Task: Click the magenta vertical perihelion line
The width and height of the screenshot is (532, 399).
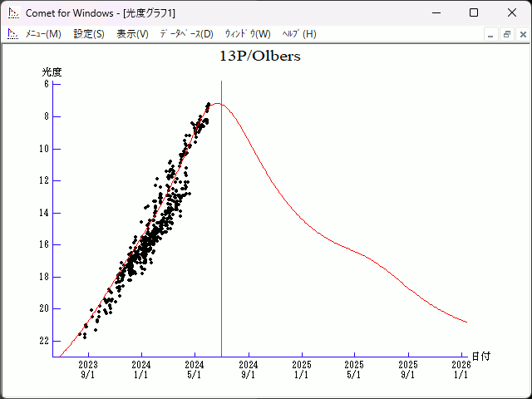Action: [x=222, y=219]
